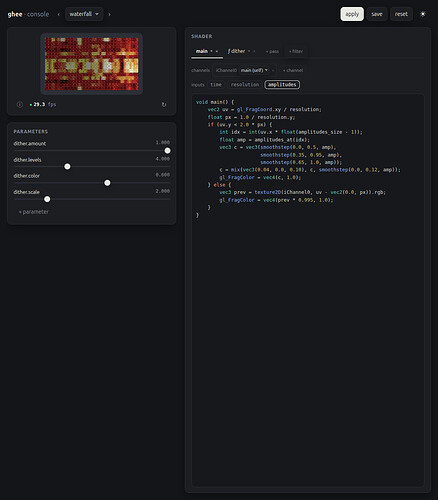Toggle the resolution input chip

[x=245, y=85]
